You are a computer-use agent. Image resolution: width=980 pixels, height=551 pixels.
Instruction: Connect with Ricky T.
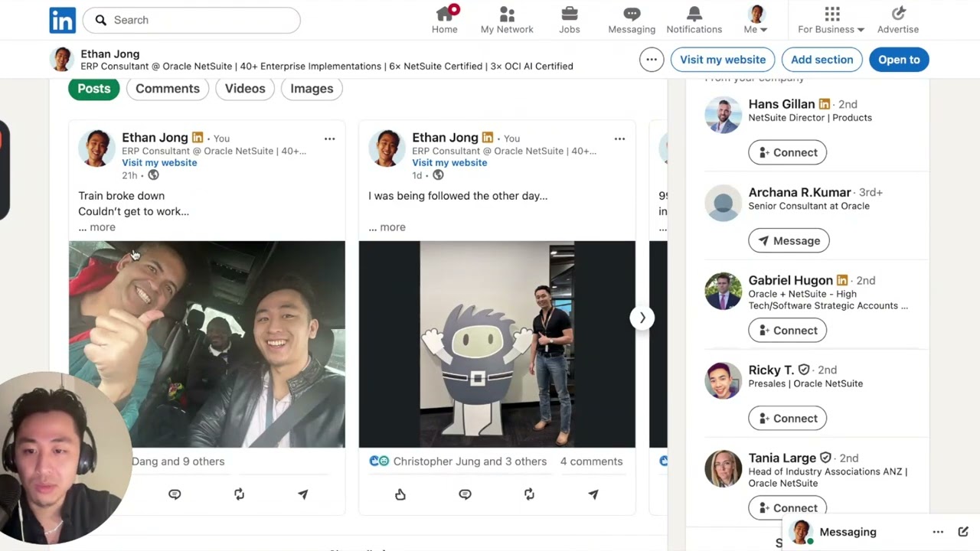coord(787,419)
